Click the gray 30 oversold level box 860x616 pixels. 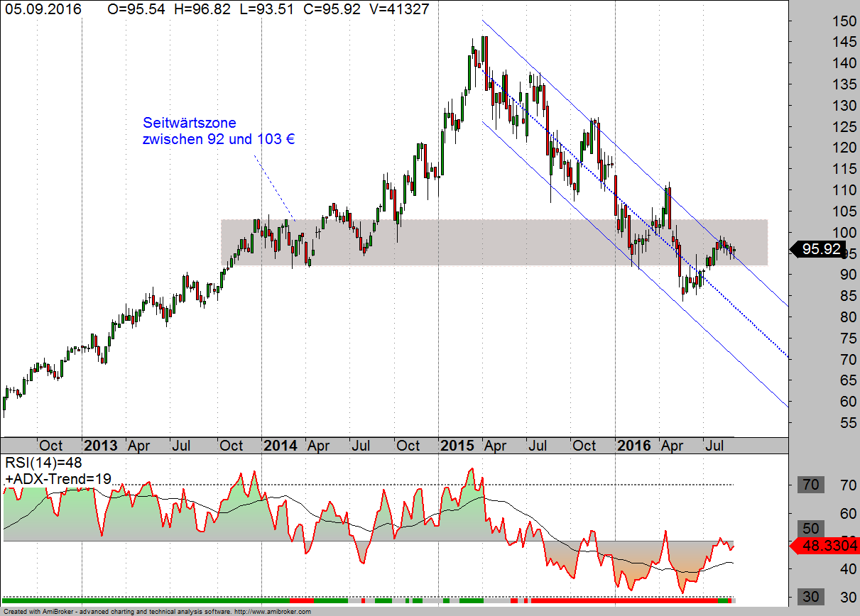[811, 596]
